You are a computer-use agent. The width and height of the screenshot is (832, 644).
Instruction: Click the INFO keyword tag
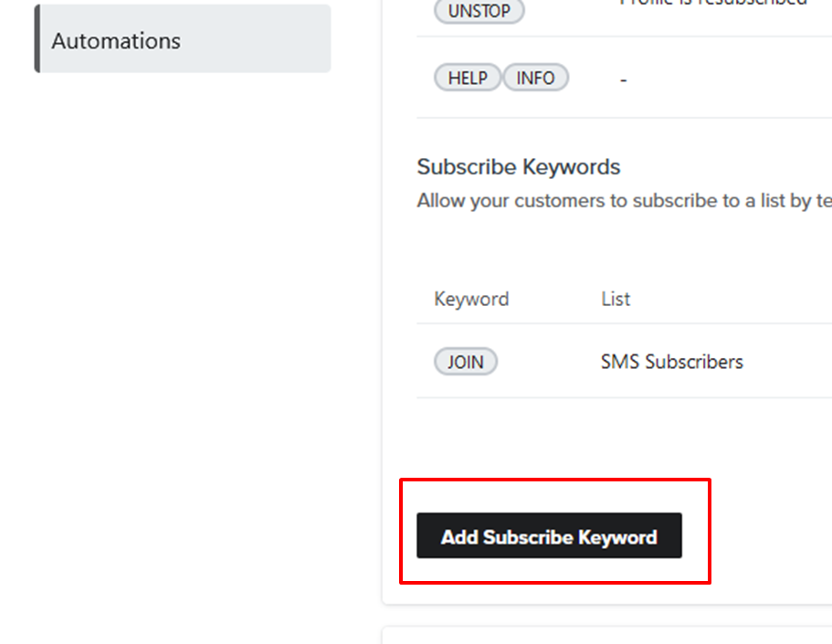pos(535,78)
